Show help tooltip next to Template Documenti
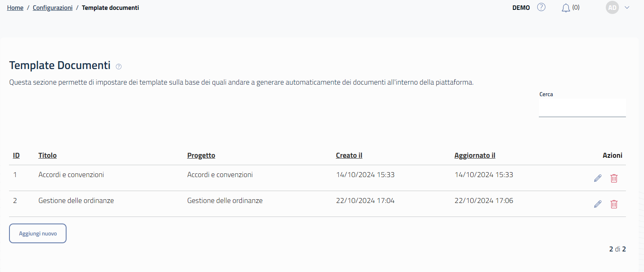 [119, 66]
